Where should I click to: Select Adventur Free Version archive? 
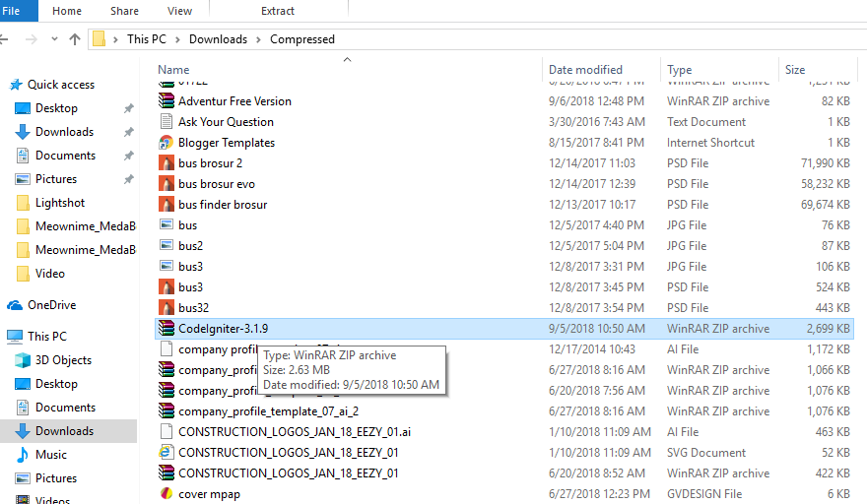point(234,101)
